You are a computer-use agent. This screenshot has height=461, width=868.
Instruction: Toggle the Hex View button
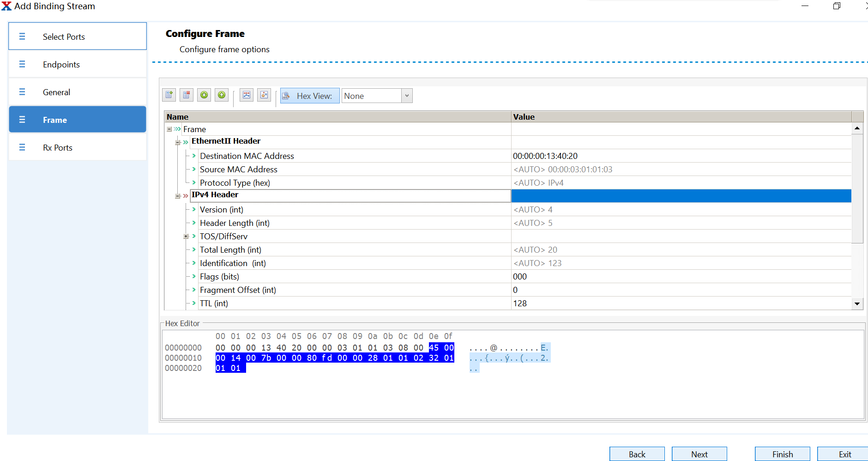click(310, 96)
